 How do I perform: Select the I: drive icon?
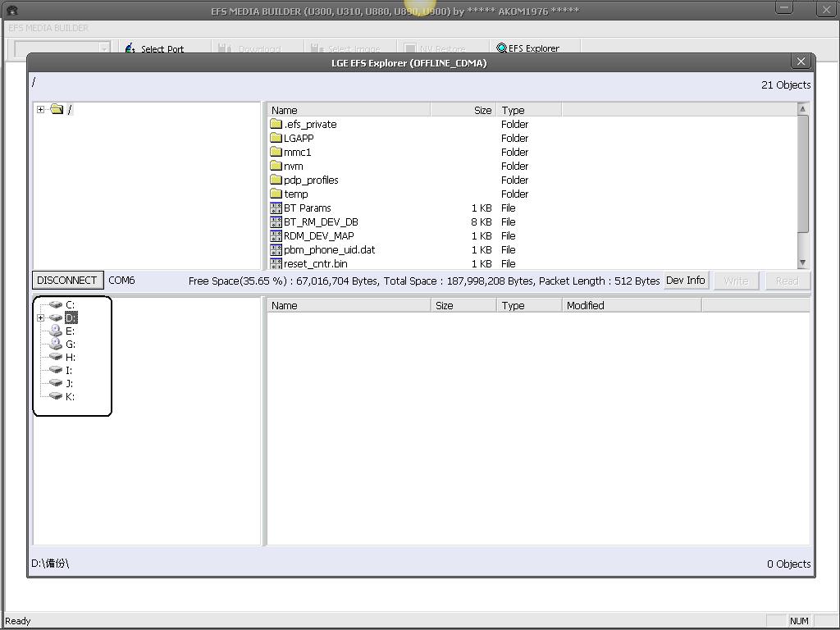point(56,370)
